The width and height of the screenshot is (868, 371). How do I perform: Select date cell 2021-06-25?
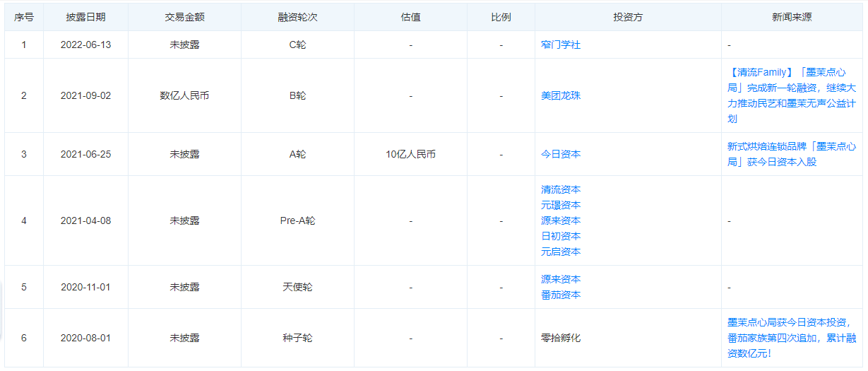point(85,154)
